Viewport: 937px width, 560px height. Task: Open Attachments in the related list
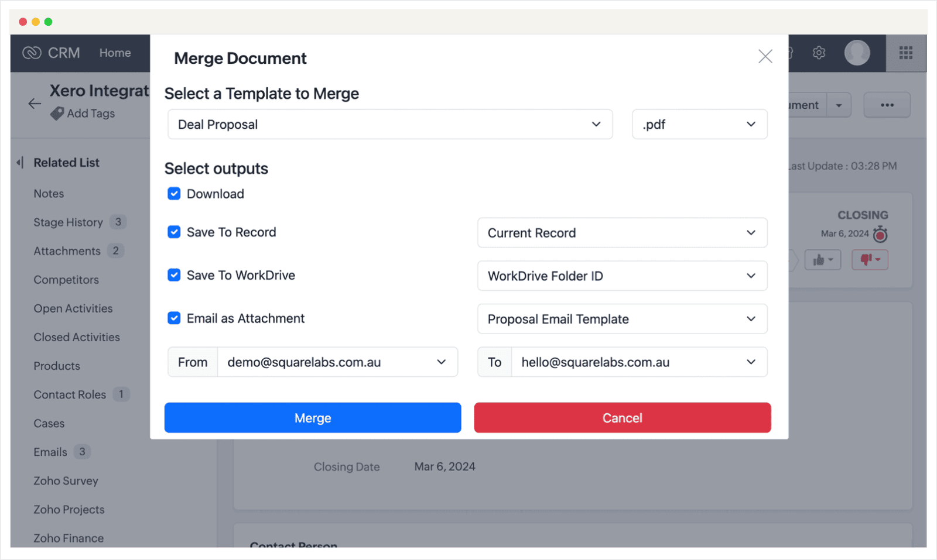click(67, 251)
